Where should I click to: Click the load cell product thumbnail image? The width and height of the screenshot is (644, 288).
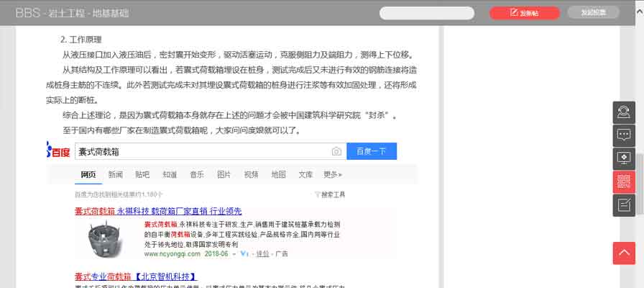(x=107, y=238)
